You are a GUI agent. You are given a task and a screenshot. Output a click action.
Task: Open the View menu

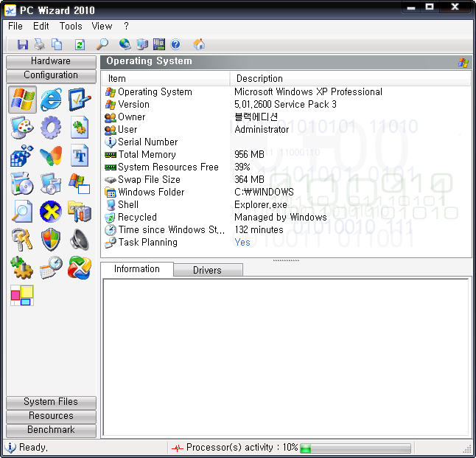(x=102, y=26)
